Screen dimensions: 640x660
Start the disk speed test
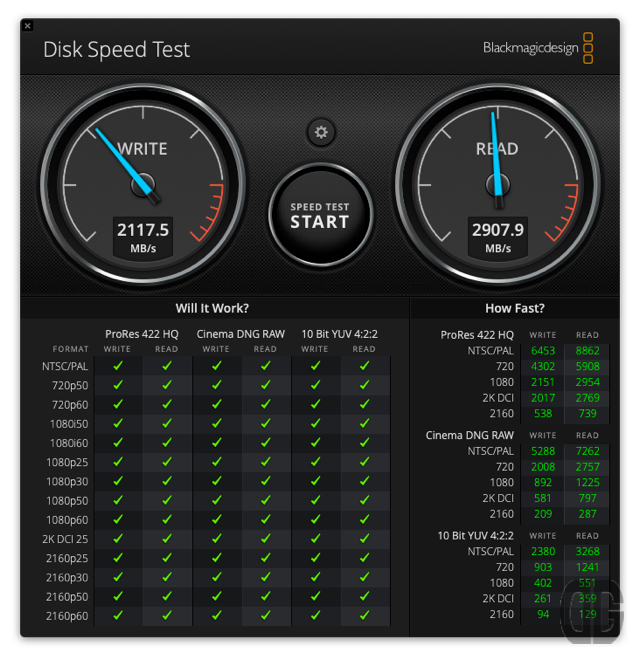320,215
